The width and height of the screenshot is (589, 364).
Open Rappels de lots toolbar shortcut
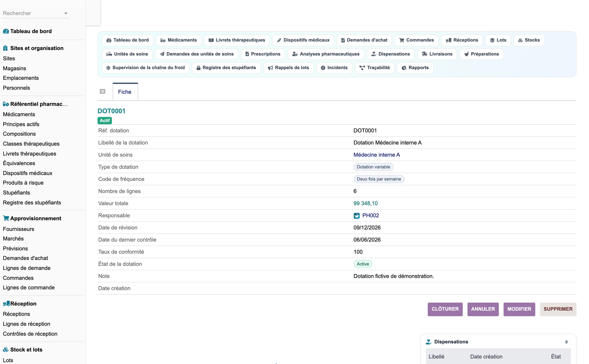coord(288,68)
